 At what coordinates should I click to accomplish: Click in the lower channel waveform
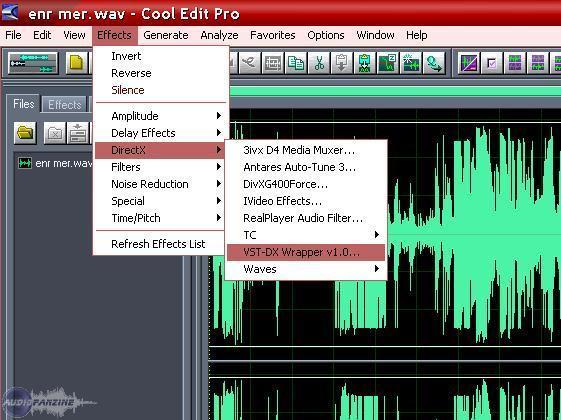pyautogui.click(x=385, y=399)
